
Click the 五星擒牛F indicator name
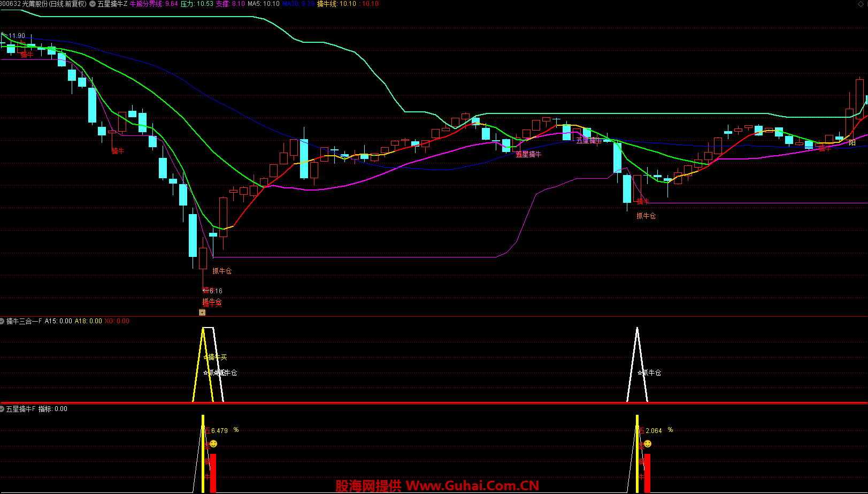tap(21, 409)
